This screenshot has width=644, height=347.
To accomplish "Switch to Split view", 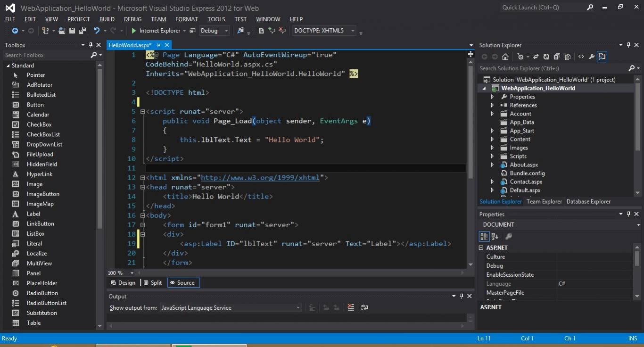I will (152, 282).
